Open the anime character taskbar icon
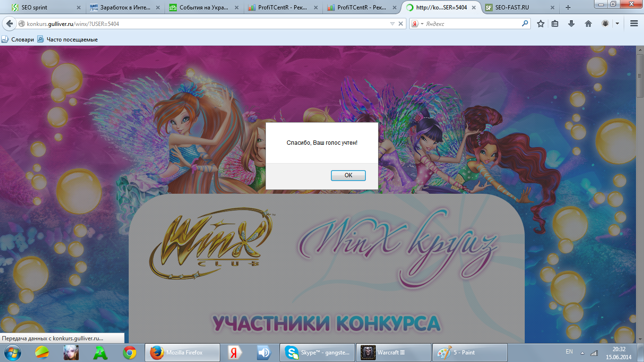The image size is (644, 362). tap(71, 353)
